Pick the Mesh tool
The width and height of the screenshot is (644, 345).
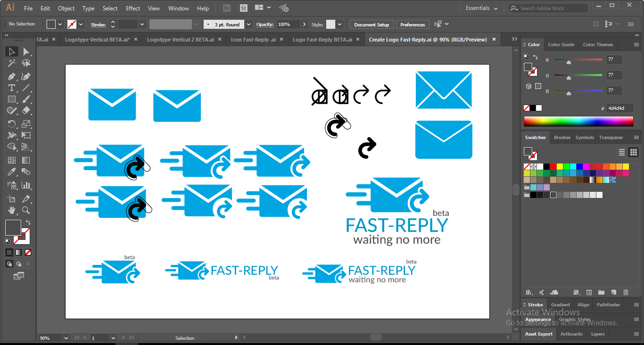click(12, 160)
